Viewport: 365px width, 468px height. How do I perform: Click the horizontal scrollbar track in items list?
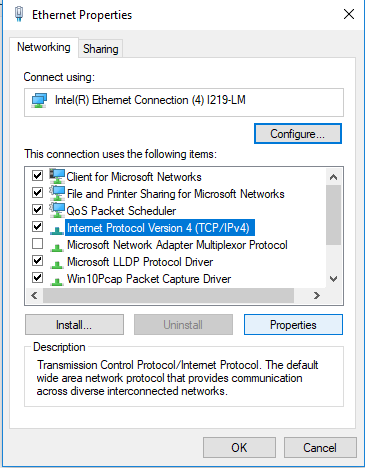tap(301, 295)
